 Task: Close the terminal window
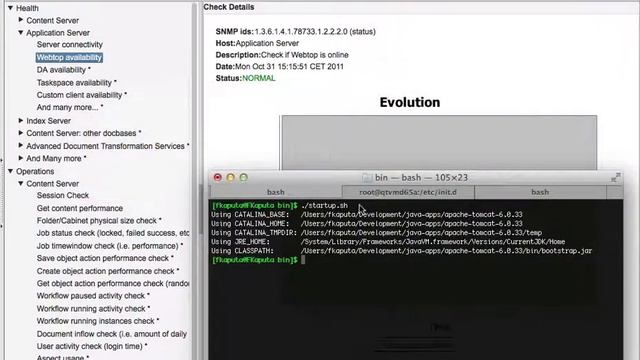pos(218,178)
